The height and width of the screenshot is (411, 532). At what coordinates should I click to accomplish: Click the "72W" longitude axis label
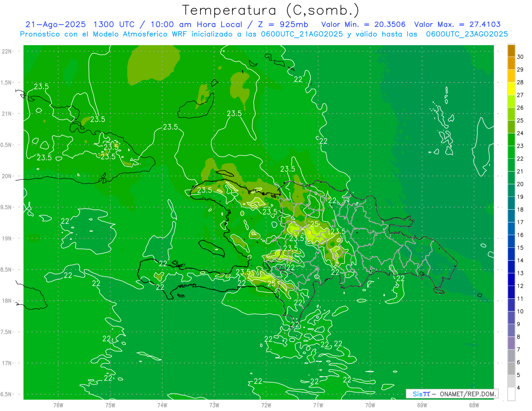pyautogui.click(x=266, y=405)
